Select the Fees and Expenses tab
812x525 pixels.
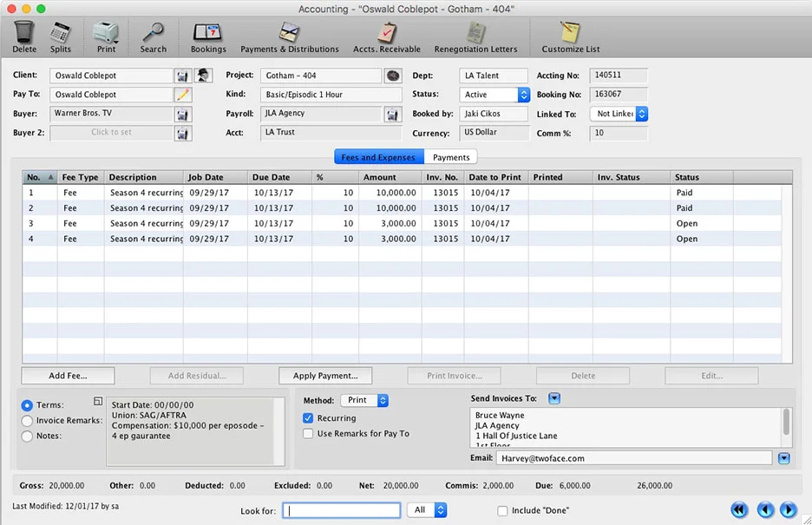click(x=379, y=157)
